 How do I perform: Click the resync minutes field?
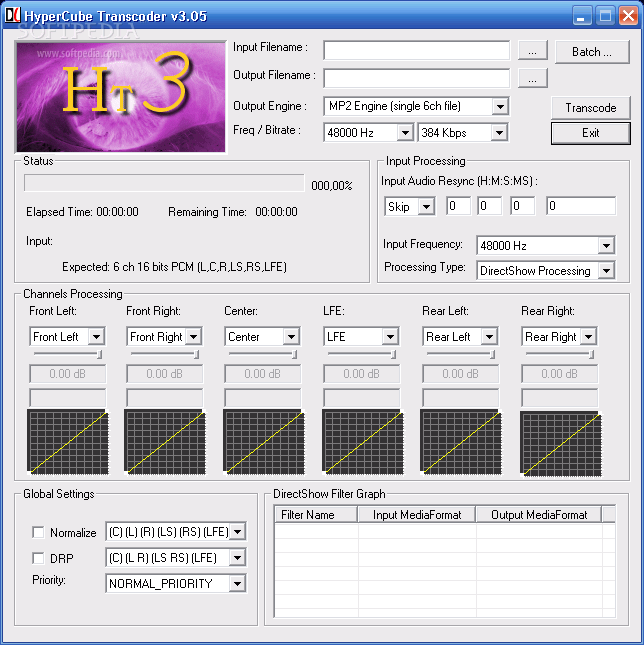[489, 206]
